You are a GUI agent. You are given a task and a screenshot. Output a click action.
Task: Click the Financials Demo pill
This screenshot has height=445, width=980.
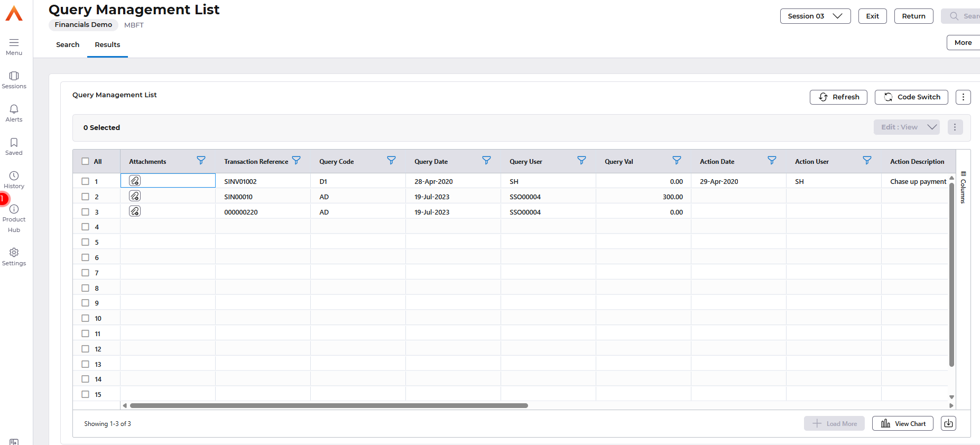pyautogui.click(x=84, y=25)
